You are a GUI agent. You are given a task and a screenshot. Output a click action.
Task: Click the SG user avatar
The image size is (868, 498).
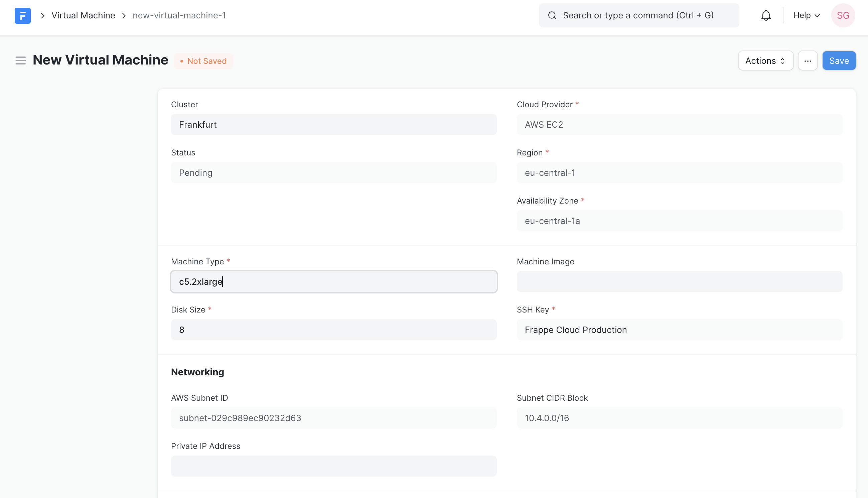(843, 15)
